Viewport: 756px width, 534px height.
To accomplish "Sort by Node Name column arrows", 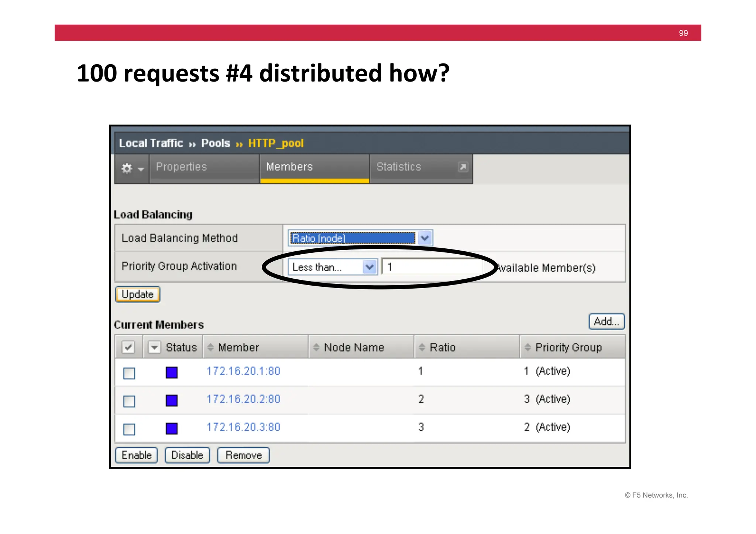I will click(316, 347).
